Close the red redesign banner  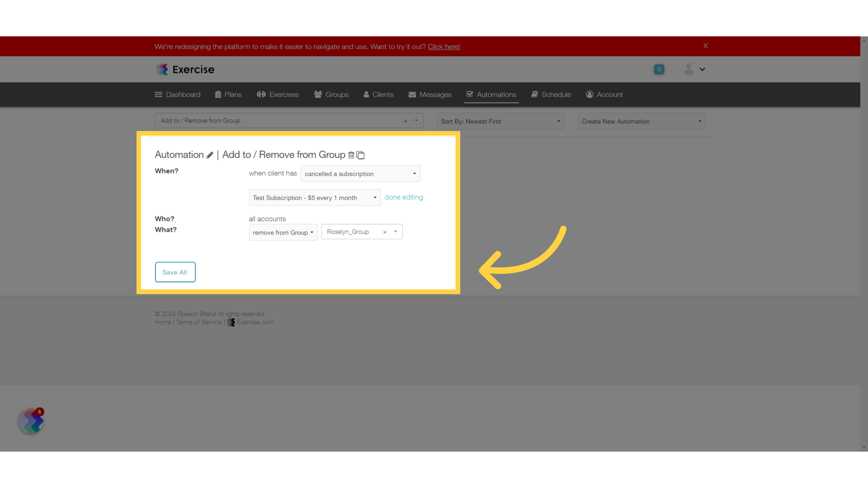[x=705, y=46]
